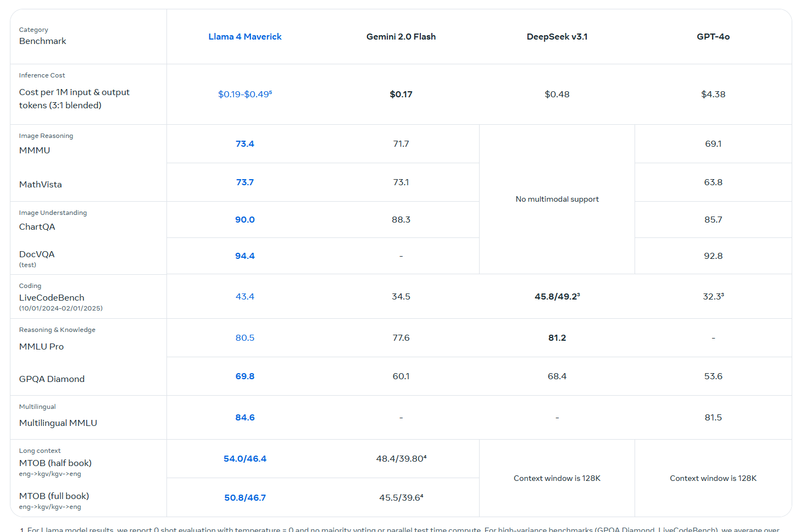
Task: Click GPT-4o's Context window is 128K cell
Action: coord(713,479)
